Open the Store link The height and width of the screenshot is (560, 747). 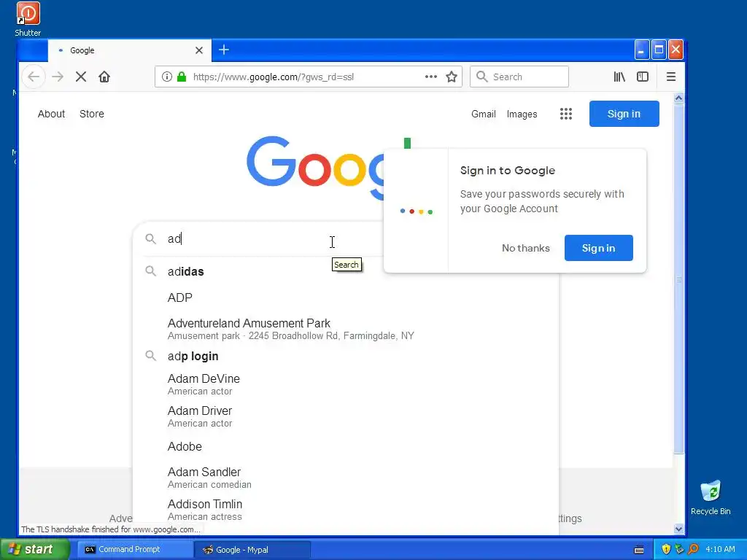point(92,114)
